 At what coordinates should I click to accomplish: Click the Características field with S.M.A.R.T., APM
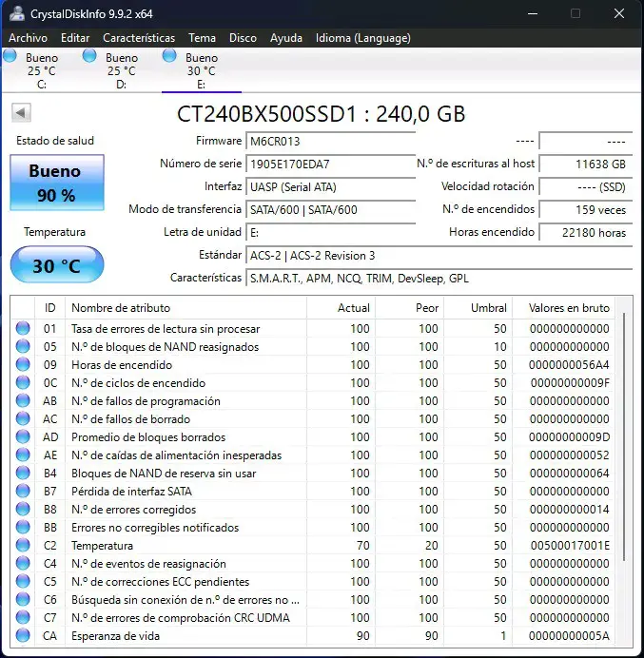[439, 279]
